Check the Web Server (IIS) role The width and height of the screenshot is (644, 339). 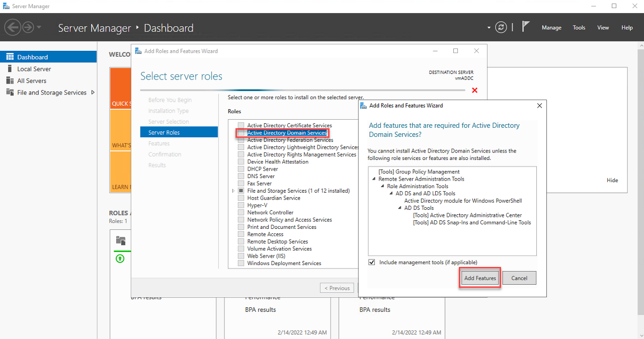pyautogui.click(x=241, y=256)
